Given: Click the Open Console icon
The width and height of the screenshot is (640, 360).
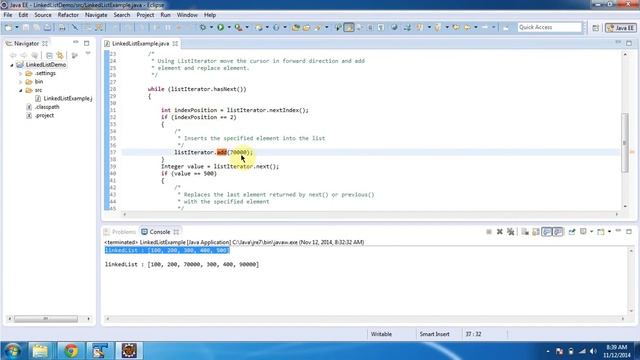Looking at the screenshot, I should [600, 232].
